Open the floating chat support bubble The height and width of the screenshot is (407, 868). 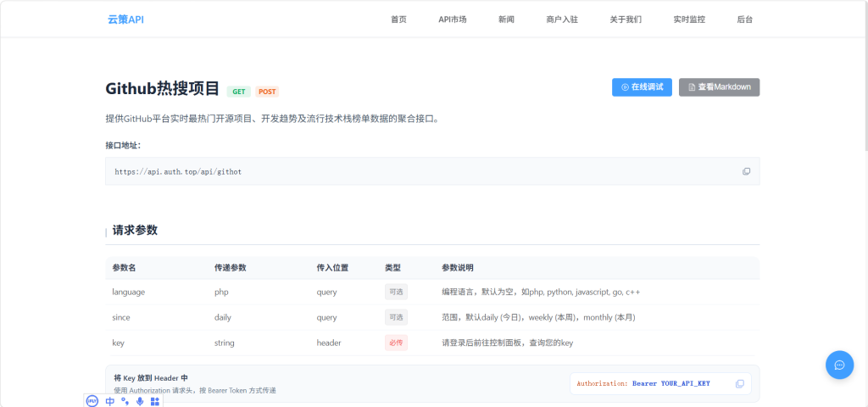pyautogui.click(x=839, y=365)
